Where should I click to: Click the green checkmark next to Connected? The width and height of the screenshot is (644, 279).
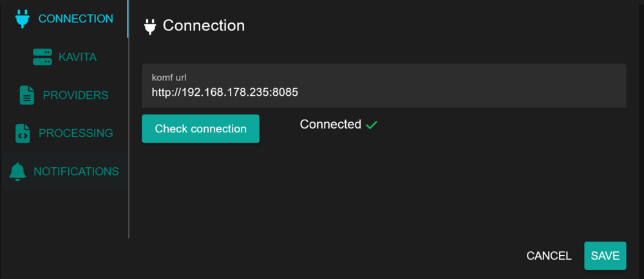click(372, 125)
